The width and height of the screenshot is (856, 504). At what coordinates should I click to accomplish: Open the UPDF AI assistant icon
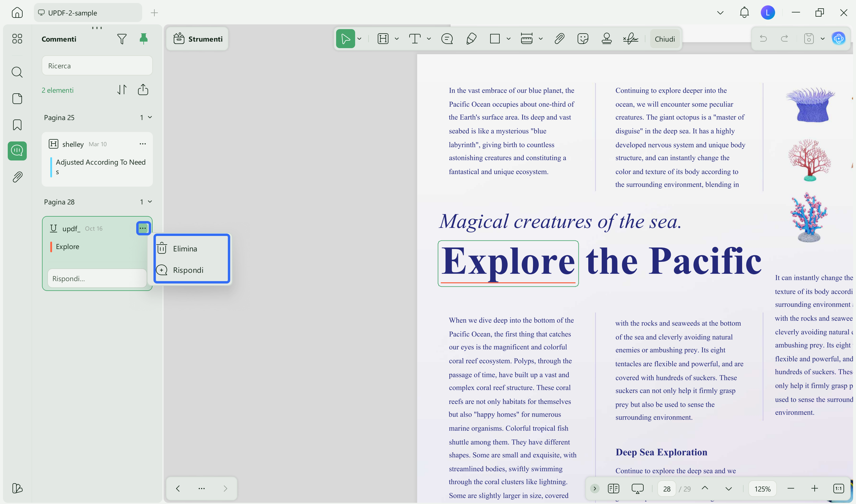[839, 39]
